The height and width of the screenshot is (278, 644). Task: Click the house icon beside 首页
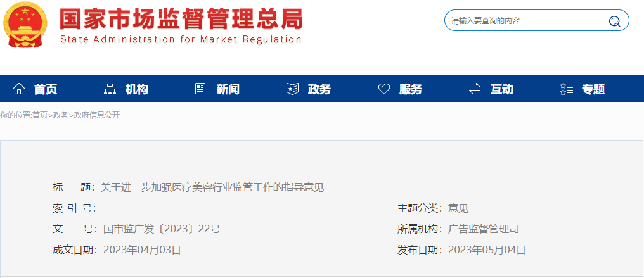19,89
